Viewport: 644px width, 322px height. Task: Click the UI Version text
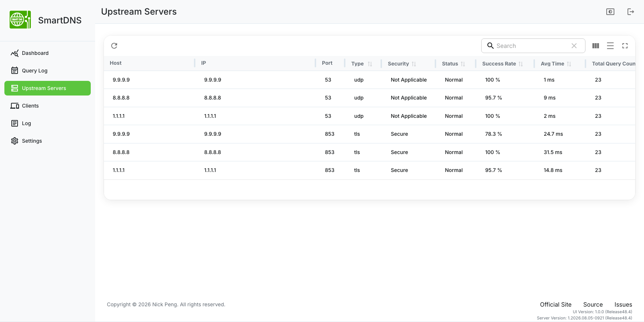pyautogui.click(x=602, y=312)
